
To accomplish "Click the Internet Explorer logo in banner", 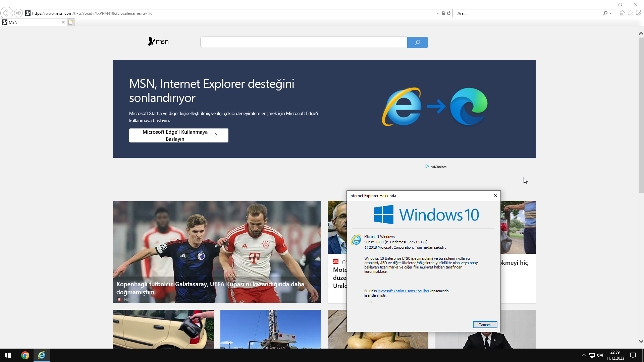I will pos(401,107).
